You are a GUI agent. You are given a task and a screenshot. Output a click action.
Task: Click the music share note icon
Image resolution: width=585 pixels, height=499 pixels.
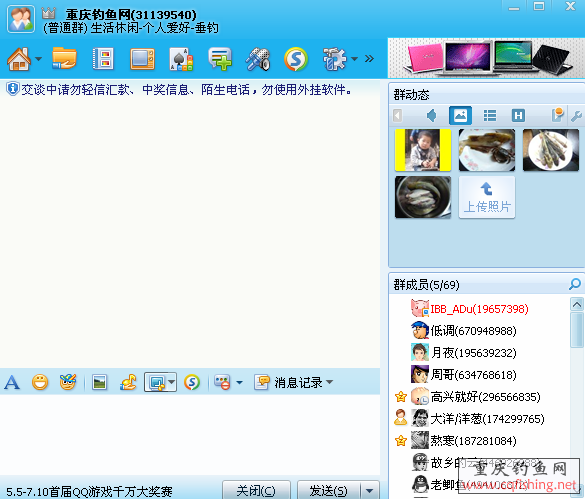click(128, 382)
